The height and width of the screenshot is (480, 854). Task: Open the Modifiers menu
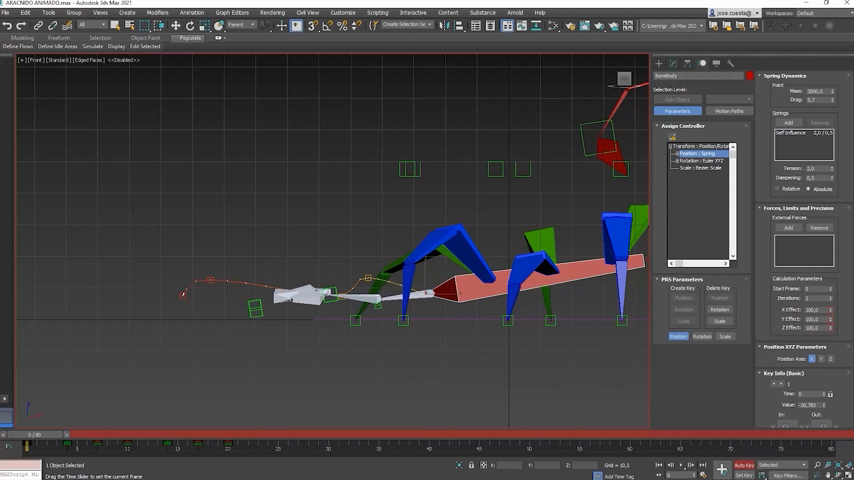click(157, 13)
